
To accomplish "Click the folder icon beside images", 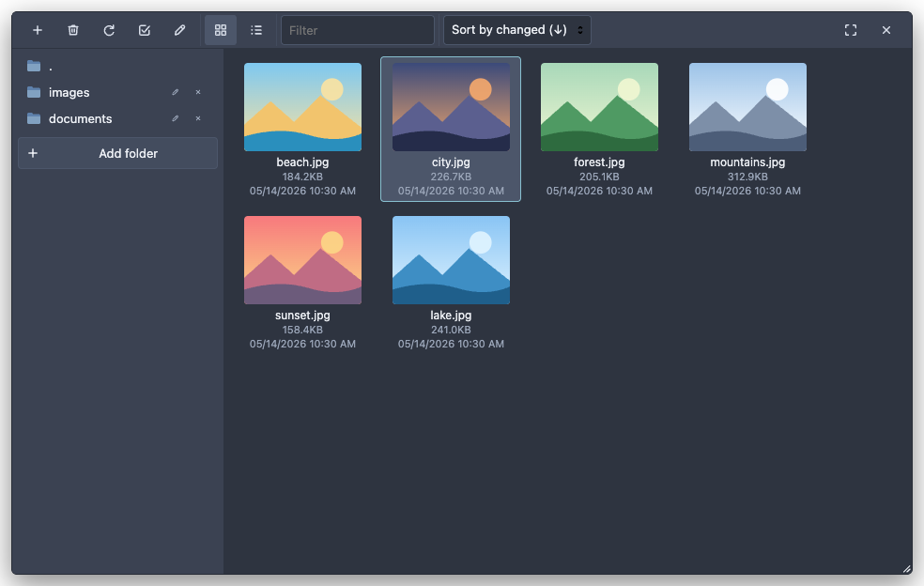I will coord(34,93).
